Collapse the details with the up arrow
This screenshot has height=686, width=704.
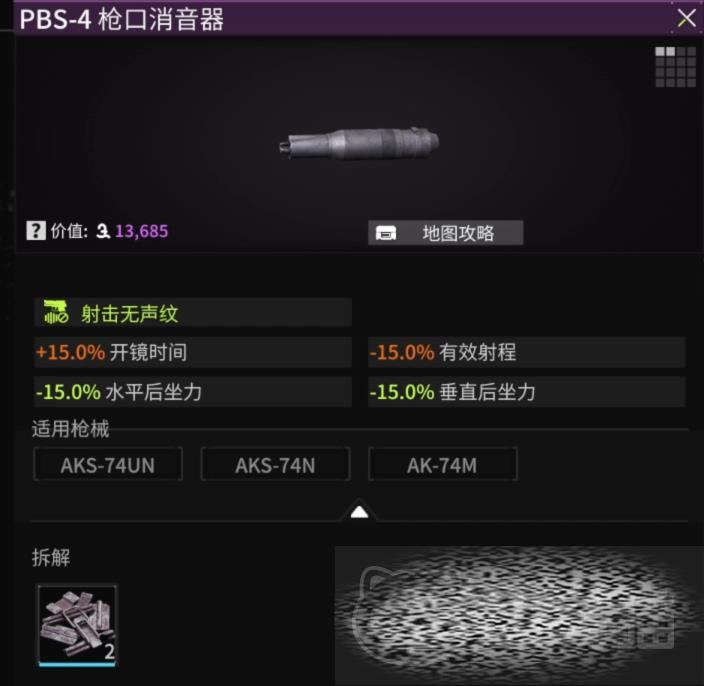(359, 511)
